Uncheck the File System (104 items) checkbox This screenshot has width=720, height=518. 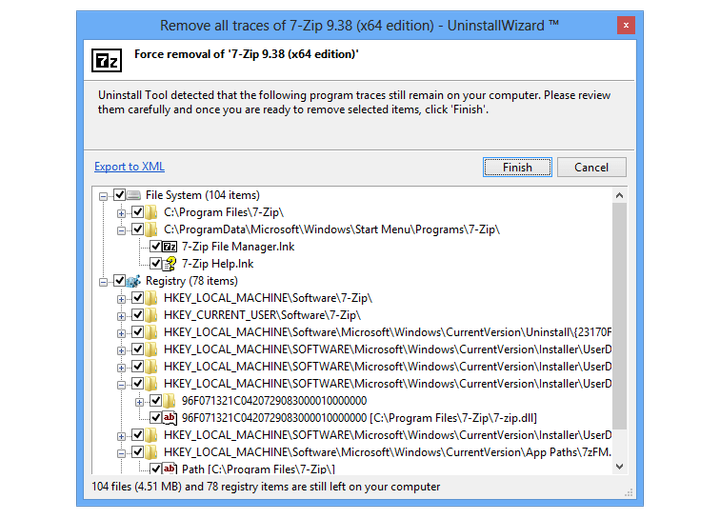(x=119, y=195)
